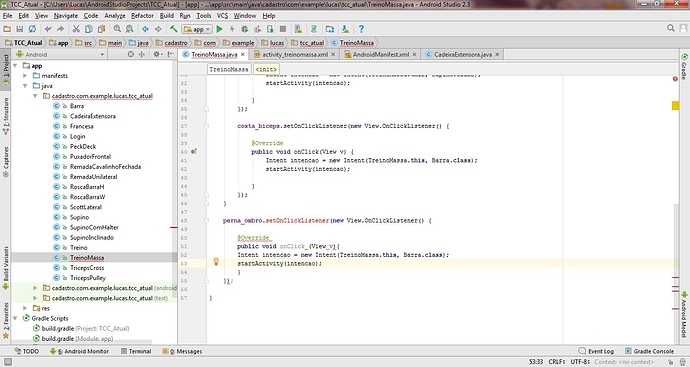Viewport: 690px width, 367px height.
Task: Open the VCS menu
Action: (222, 15)
